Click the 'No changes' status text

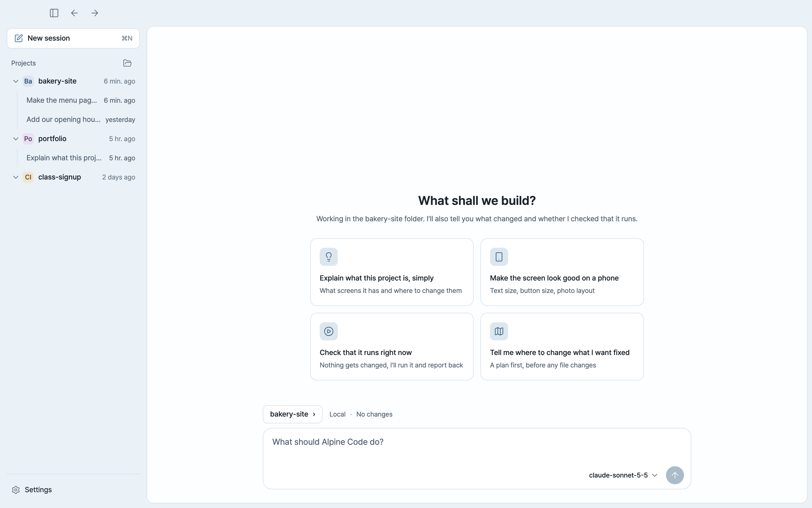coord(374,414)
